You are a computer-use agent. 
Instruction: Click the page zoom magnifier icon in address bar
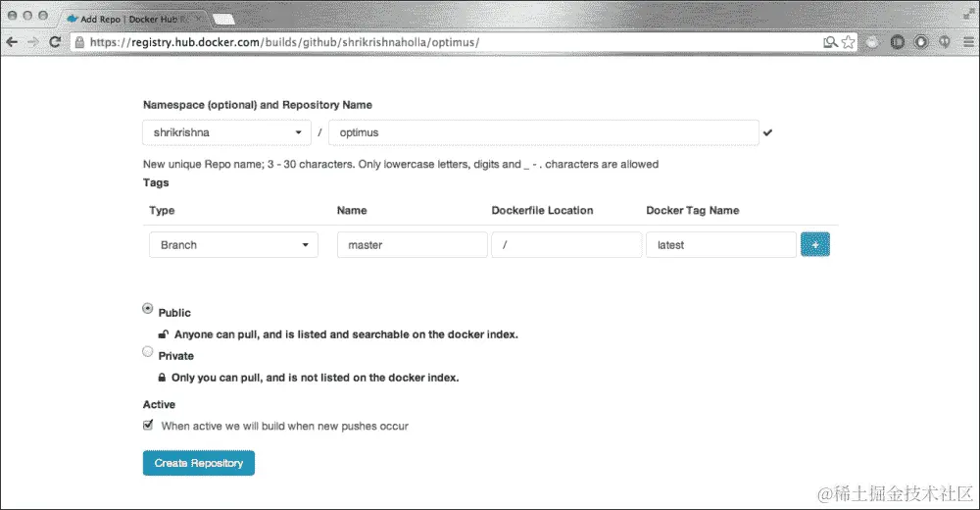pos(830,42)
